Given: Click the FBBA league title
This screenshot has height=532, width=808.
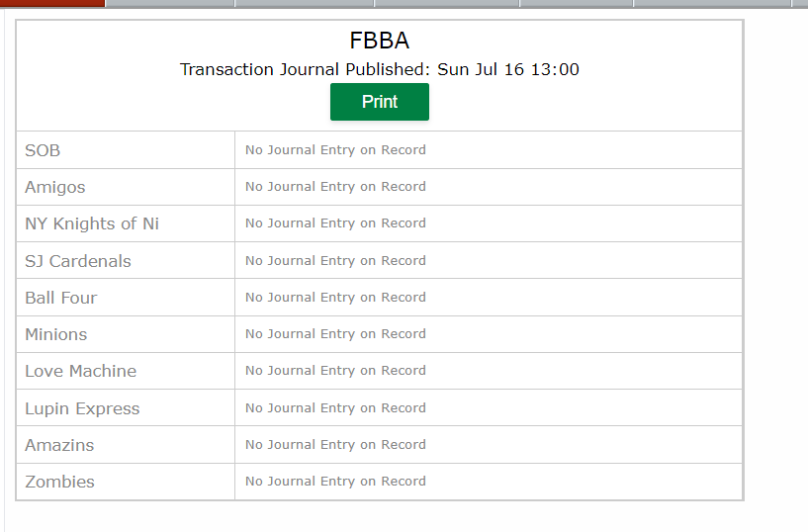Looking at the screenshot, I should click(x=379, y=41).
